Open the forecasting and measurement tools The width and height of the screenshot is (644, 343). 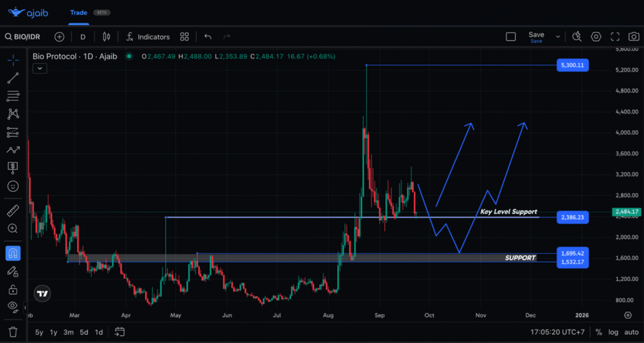[13, 132]
